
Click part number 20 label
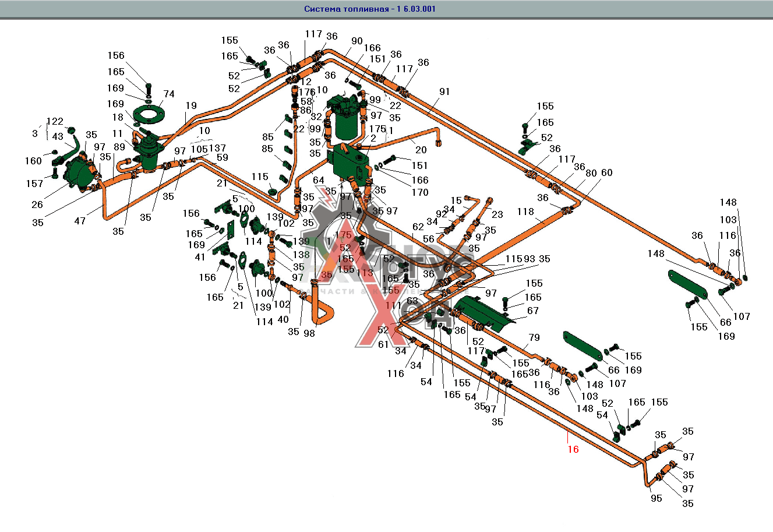421,150
